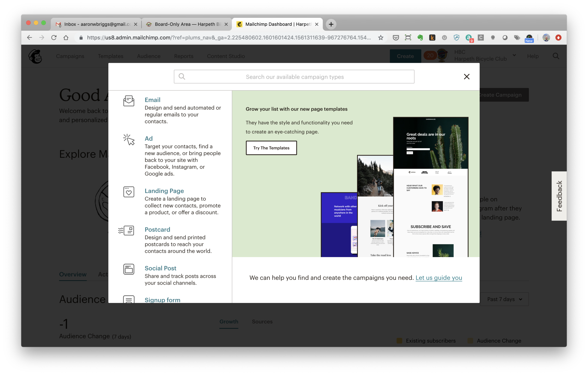Click the landing page templates preview image

(395, 187)
